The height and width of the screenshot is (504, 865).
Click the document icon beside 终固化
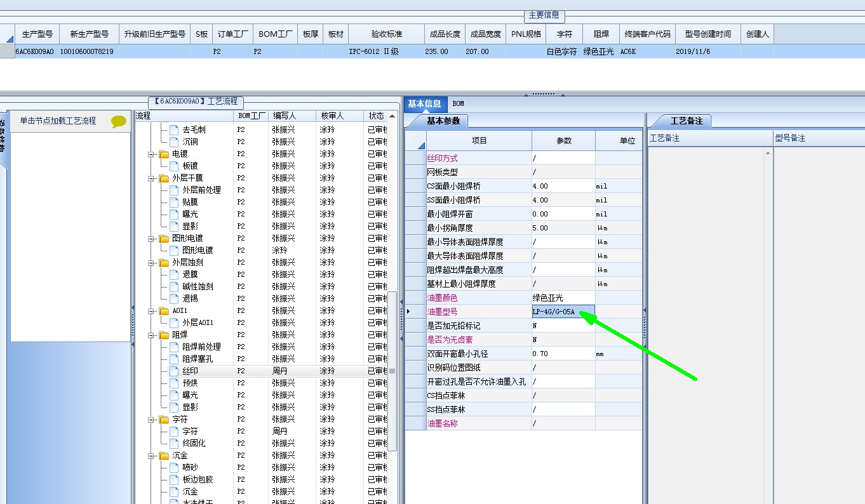[x=174, y=443]
